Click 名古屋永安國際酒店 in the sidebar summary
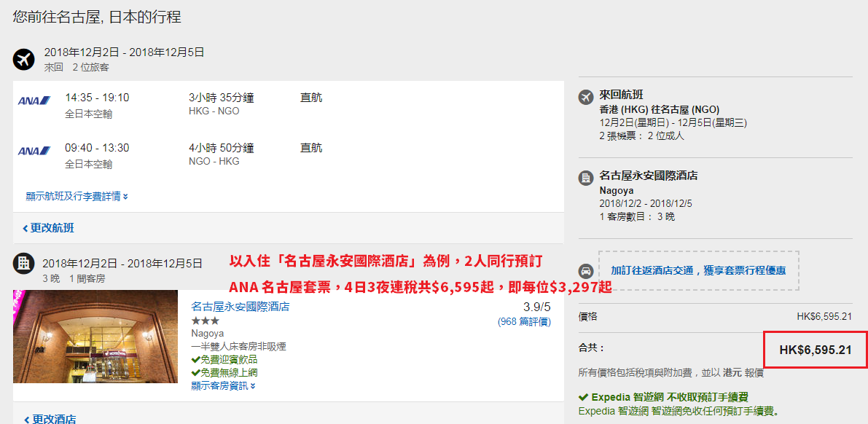The image size is (868, 424). point(648,176)
